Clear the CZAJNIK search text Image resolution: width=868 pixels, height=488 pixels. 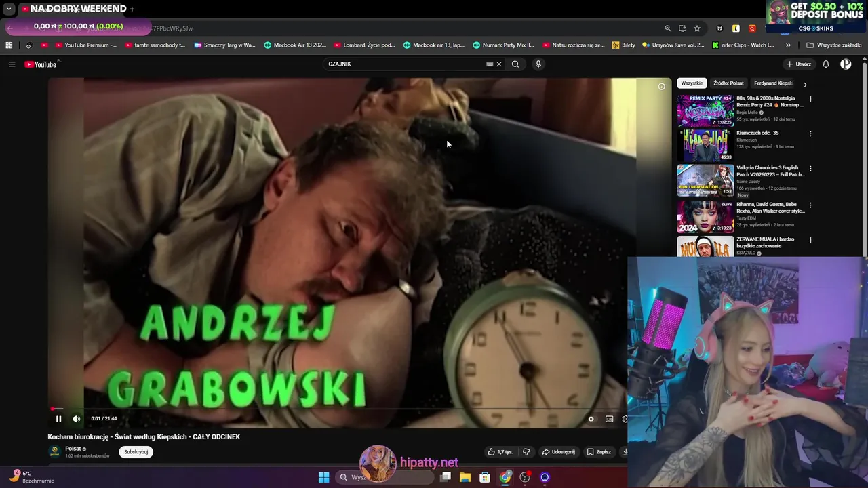pos(499,64)
